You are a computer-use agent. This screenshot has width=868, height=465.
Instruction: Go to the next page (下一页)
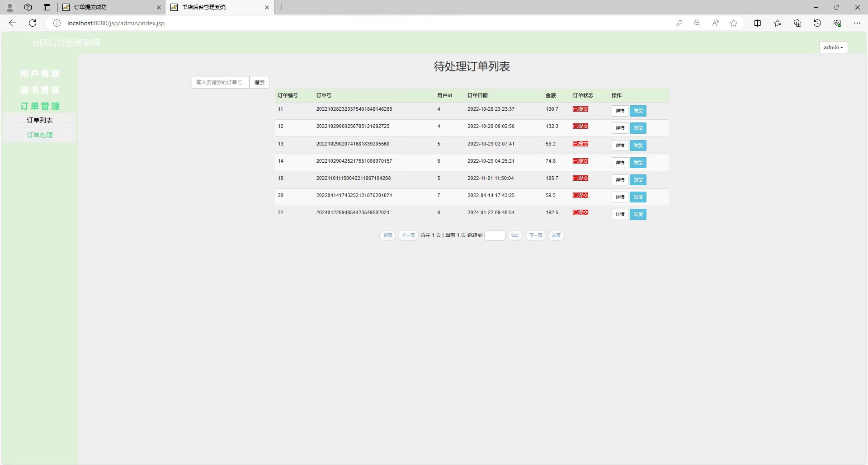[536, 235]
